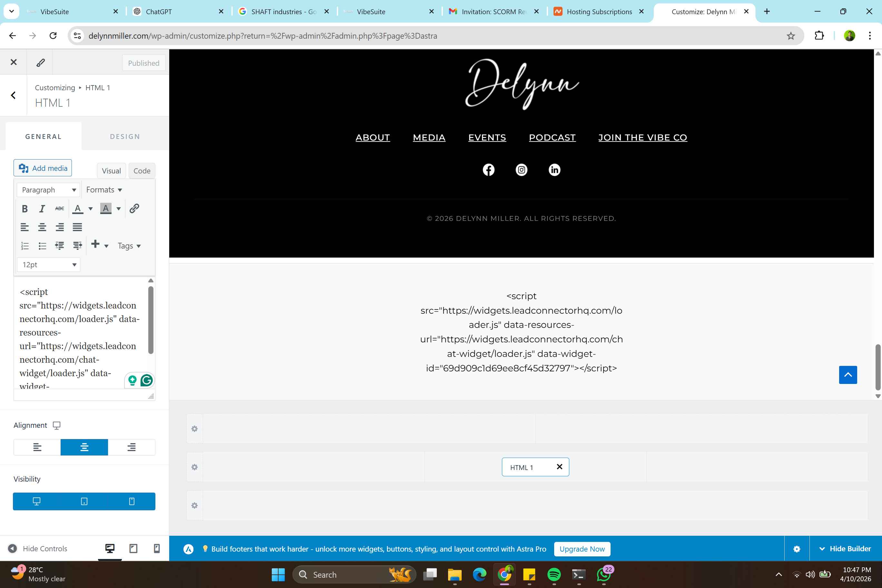Click the Published button

[x=144, y=63]
